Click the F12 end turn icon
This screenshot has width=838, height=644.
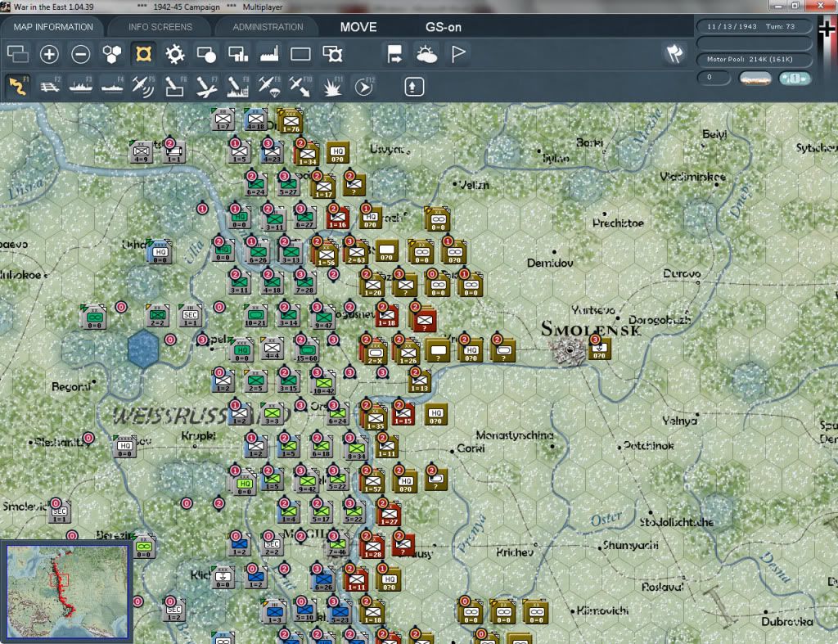tap(364, 86)
